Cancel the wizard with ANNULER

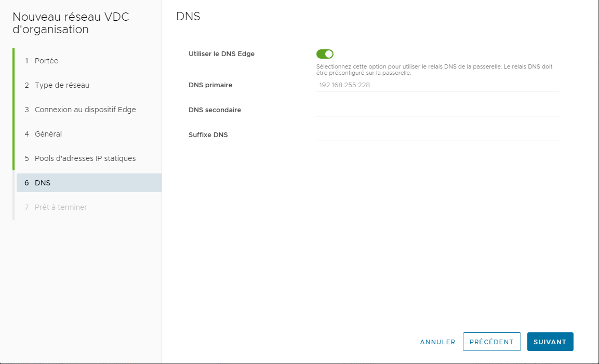pos(437,342)
